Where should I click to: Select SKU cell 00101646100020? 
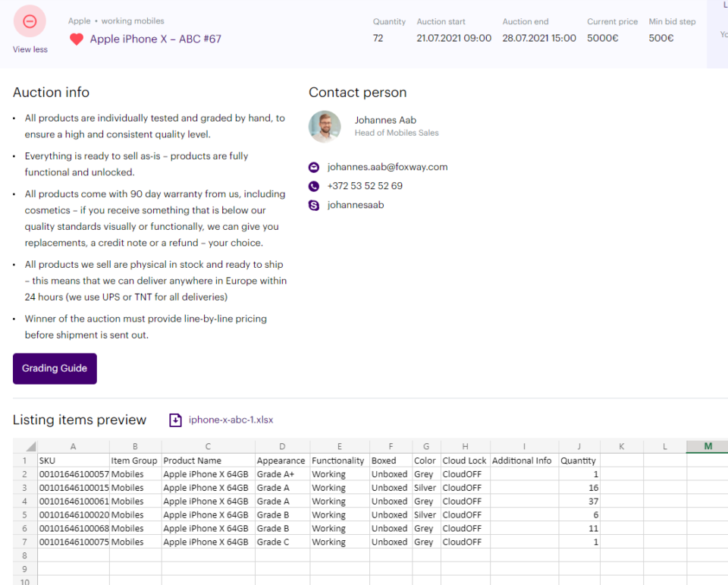pyautogui.click(x=74, y=515)
